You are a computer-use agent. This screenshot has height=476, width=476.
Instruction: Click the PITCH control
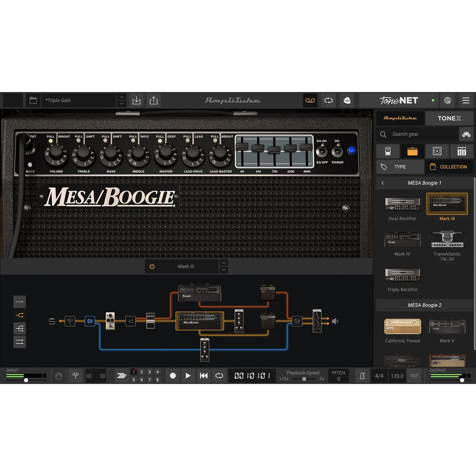[x=338, y=376]
